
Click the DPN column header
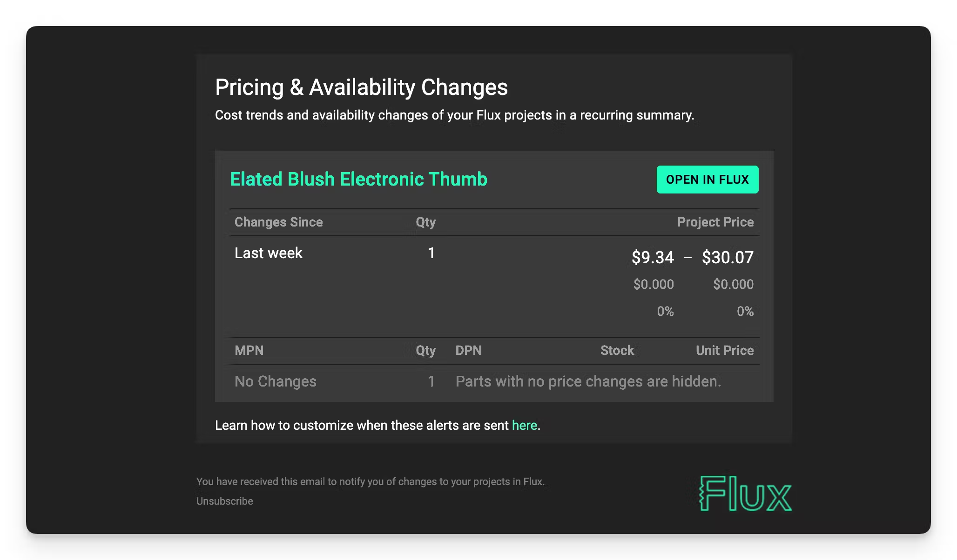468,350
